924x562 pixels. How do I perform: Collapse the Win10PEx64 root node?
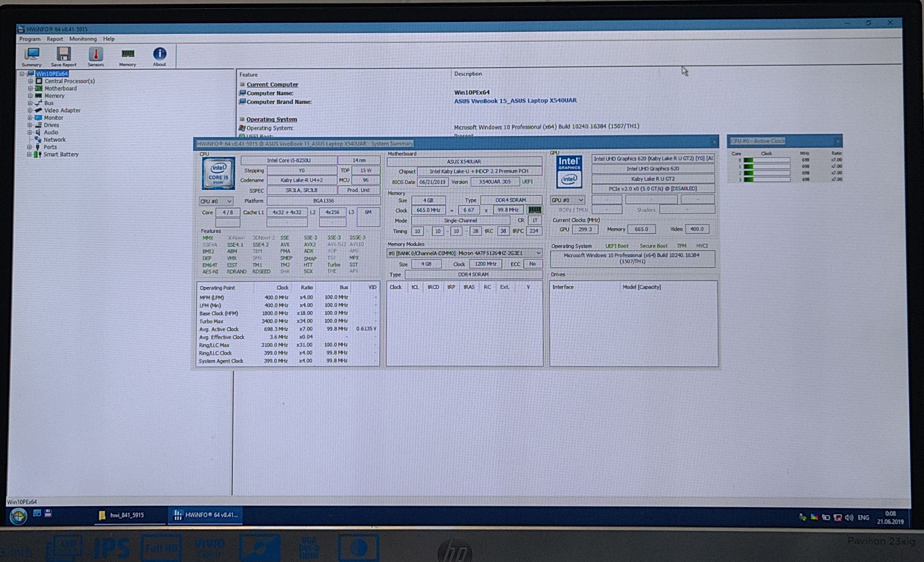point(22,74)
